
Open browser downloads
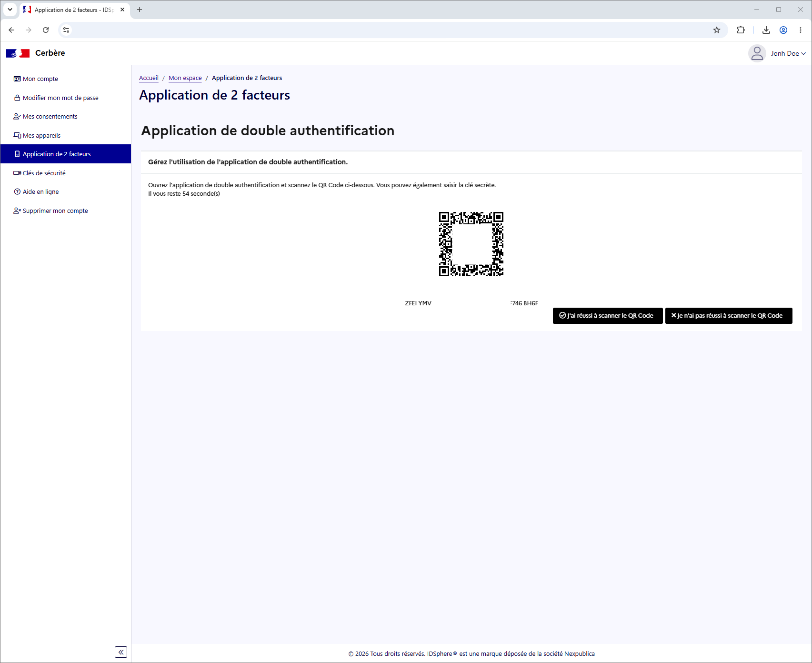(766, 30)
